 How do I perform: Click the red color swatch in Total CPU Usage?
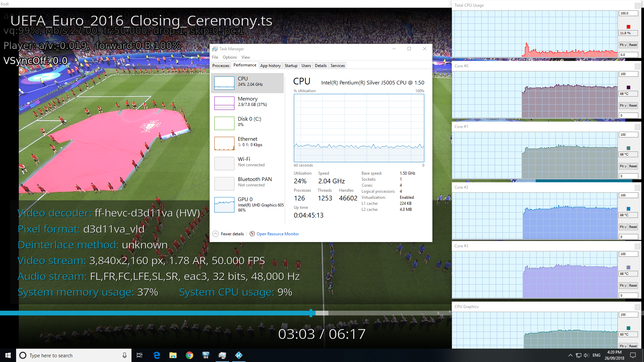[x=629, y=27]
